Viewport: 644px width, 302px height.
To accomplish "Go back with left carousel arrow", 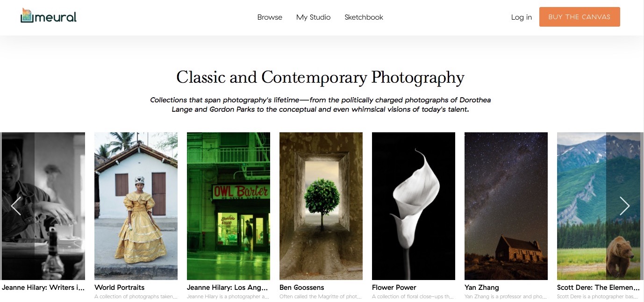I will 16,206.
